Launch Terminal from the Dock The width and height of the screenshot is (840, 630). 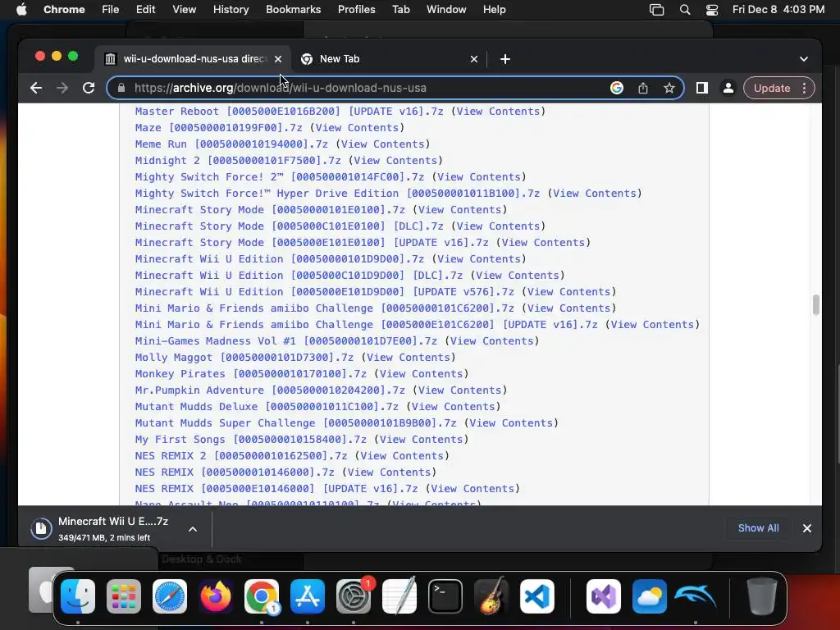coord(445,596)
